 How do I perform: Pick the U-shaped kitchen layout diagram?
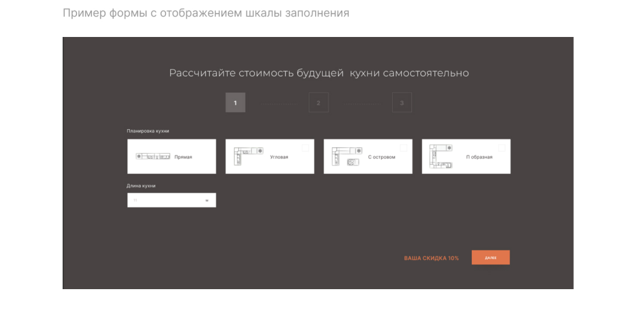tap(440, 156)
